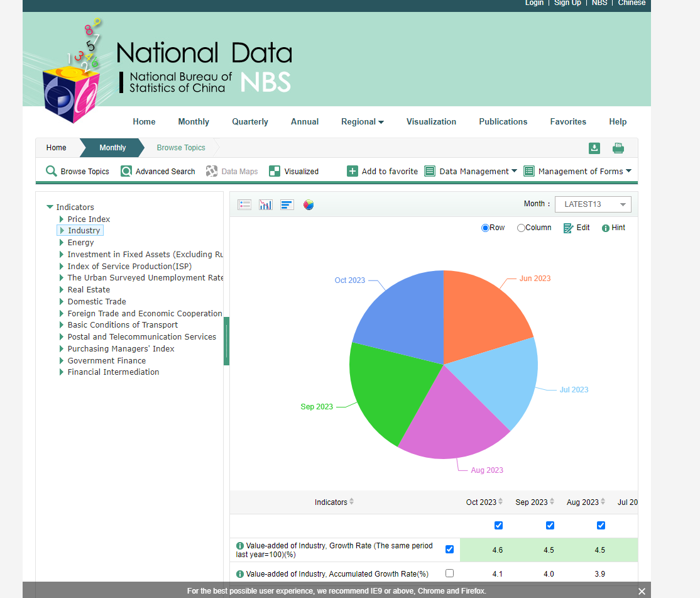
Task: Check Accumulated Growth Rate row checkbox
Action: coord(449,573)
